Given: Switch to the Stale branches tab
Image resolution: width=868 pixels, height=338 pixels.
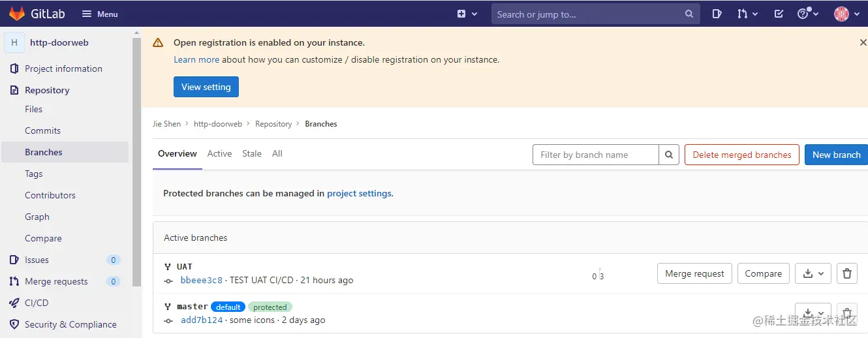Looking at the screenshot, I should 252,154.
